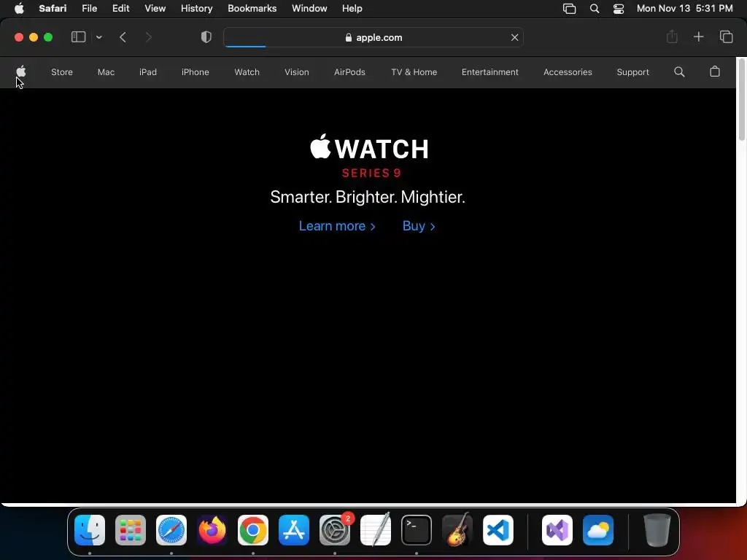Open the Apple menu in the menu bar
This screenshot has width=747, height=560.
19,9
